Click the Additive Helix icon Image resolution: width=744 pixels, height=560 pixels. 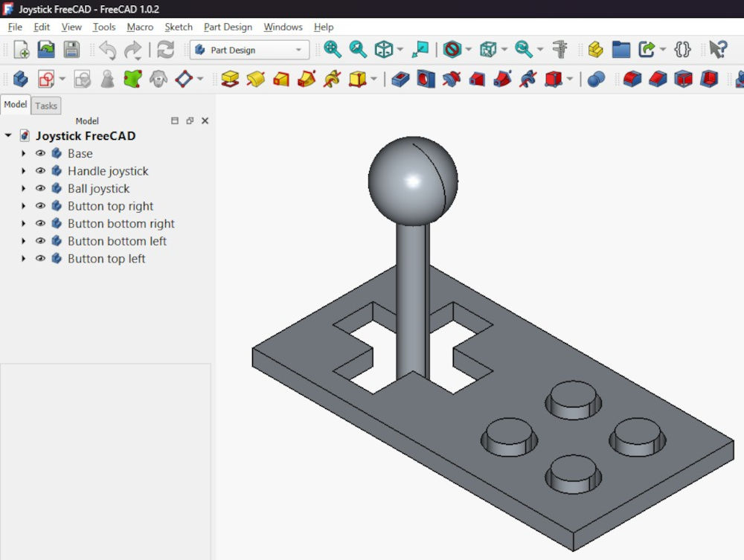pos(332,79)
